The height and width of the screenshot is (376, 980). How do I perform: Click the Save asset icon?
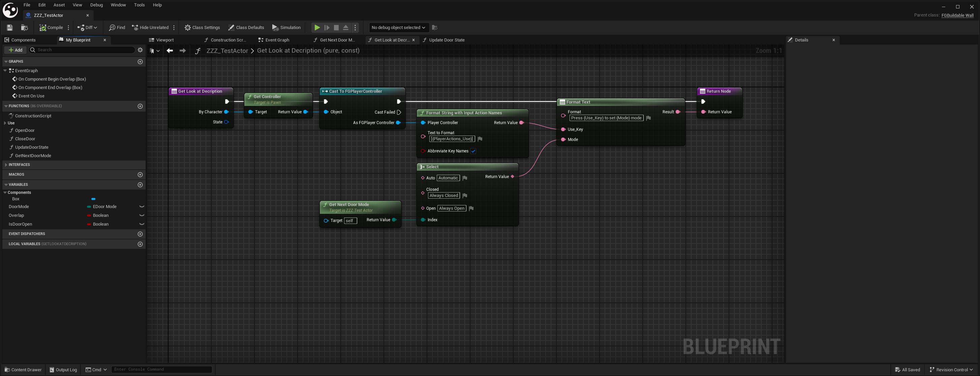pos(10,27)
